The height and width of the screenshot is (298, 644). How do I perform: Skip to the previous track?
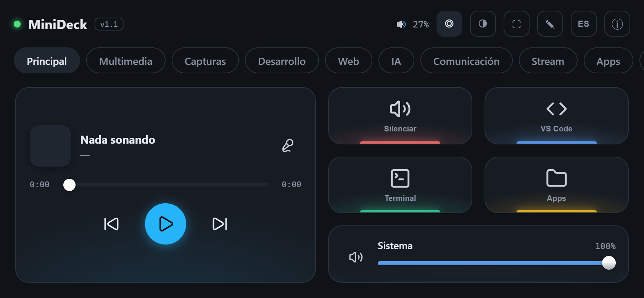[111, 224]
